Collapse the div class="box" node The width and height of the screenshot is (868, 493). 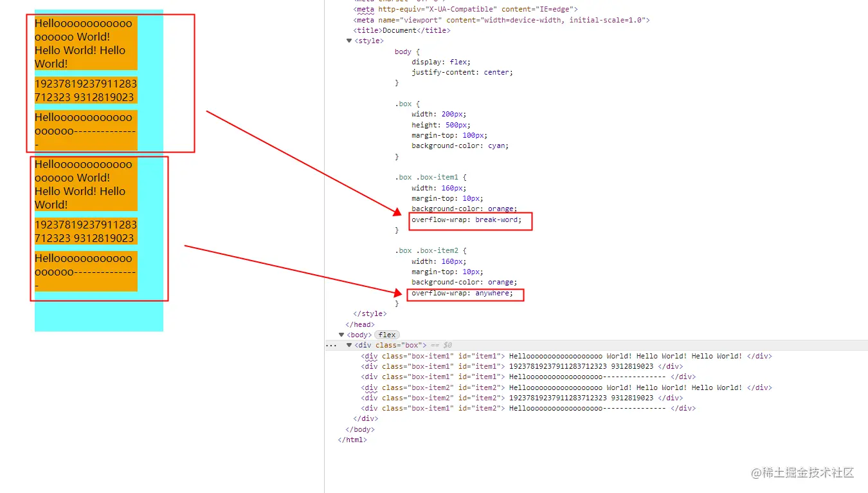coord(349,345)
